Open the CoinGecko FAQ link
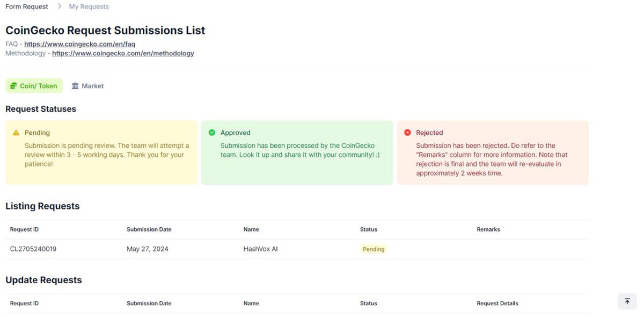 click(x=79, y=44)
